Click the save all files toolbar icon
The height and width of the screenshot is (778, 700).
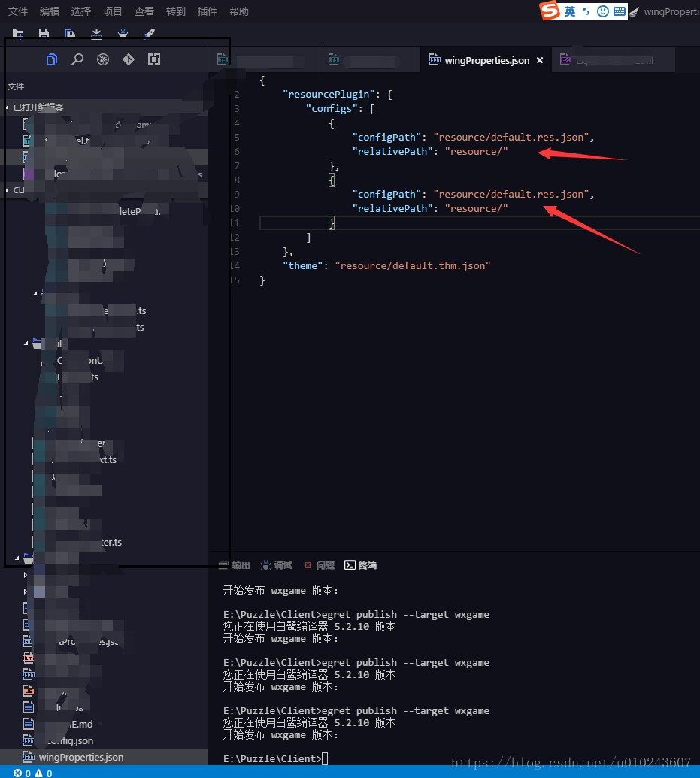[x=71, y=33]
